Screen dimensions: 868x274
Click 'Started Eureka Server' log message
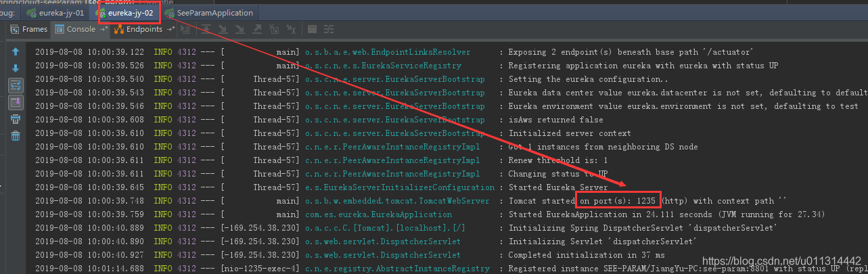click(556, 187)
